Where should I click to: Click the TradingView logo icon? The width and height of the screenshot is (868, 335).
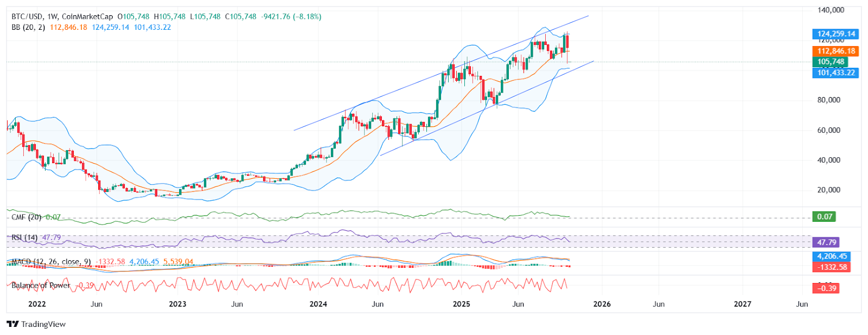click(12, 324)
